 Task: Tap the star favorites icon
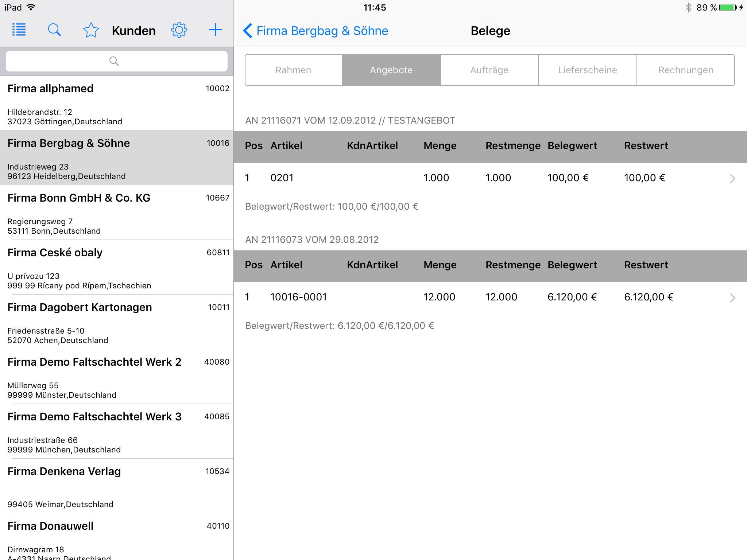tap(91, 30)
